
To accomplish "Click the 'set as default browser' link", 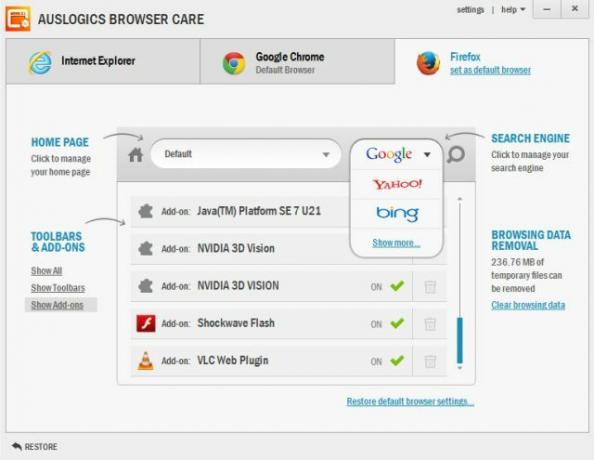I will pyautogui.click(x=490, y=70).
